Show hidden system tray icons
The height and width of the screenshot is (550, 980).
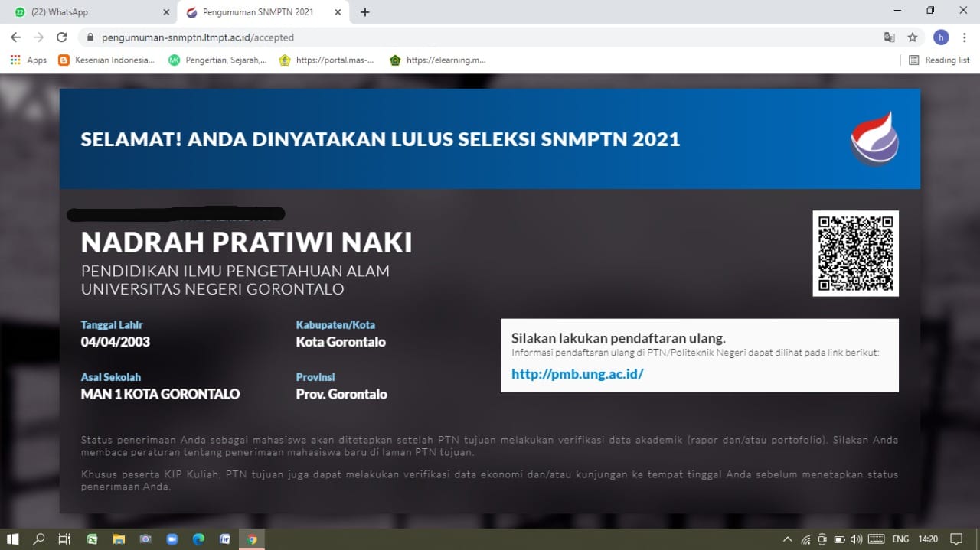coord(788,539)
